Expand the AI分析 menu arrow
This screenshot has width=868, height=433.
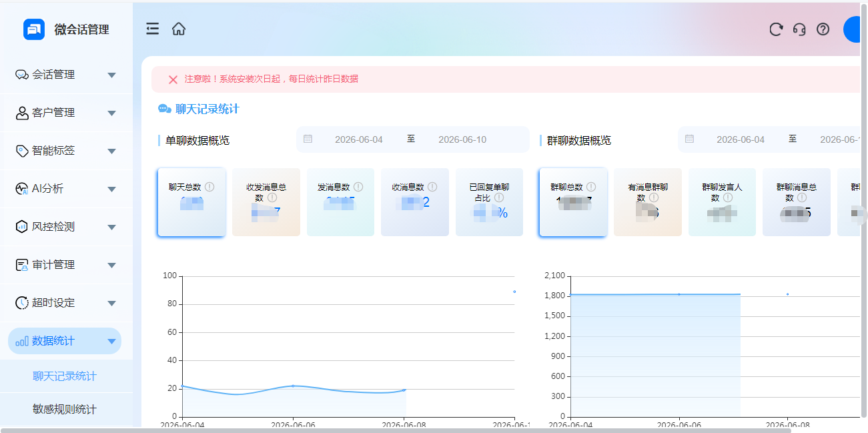coord(112,189)
